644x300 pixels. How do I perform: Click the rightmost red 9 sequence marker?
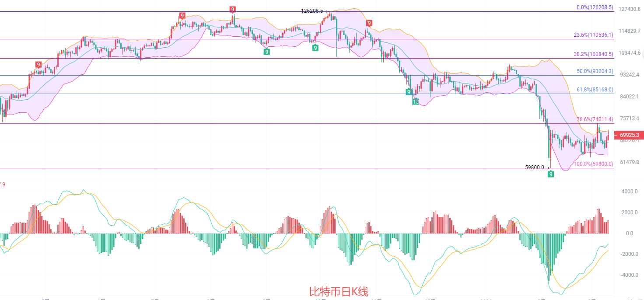pos(369,23)
